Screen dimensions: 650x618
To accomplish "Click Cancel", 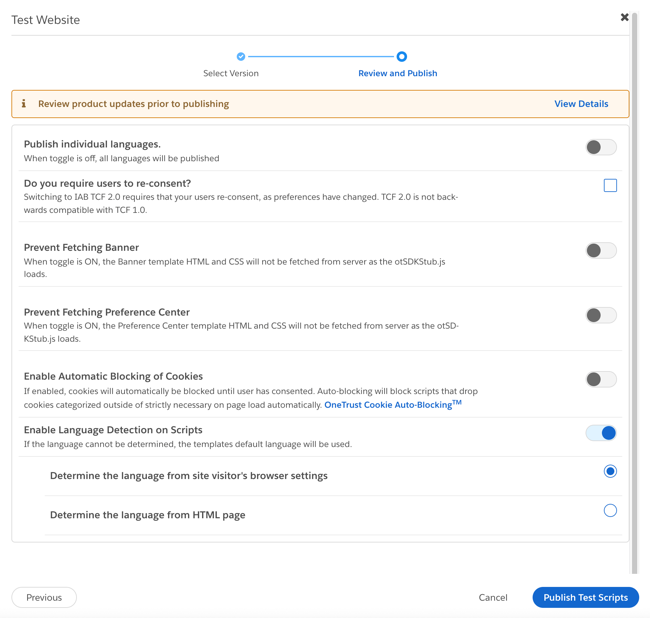I will [493, 597].
